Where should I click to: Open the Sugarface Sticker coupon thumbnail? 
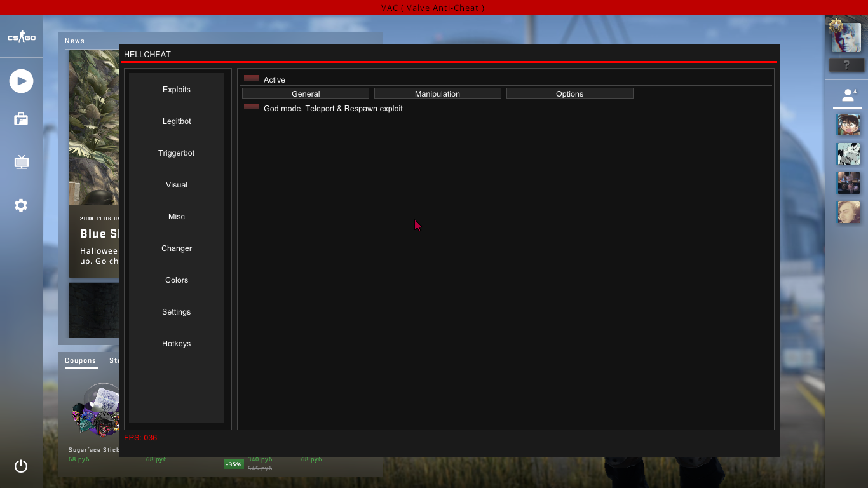[95, 410]
